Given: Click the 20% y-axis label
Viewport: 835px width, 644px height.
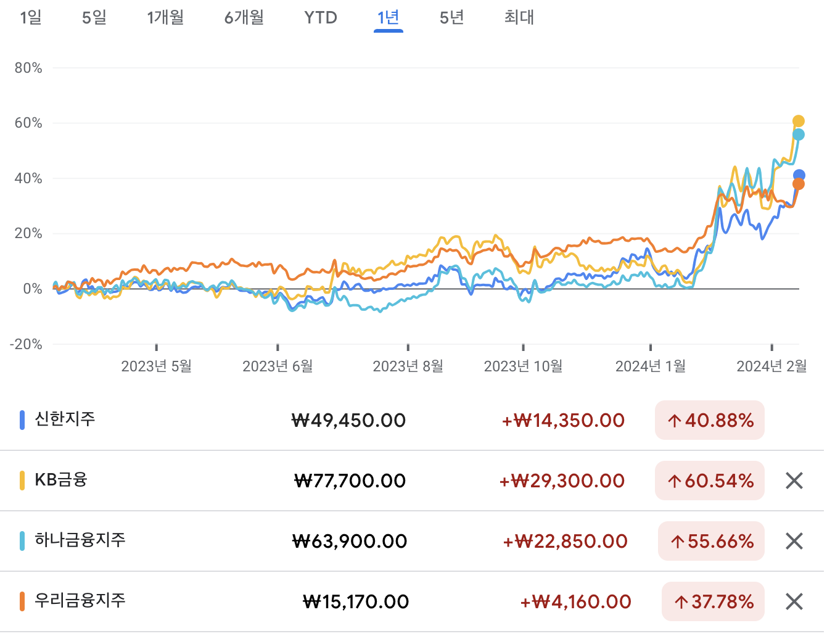Looking at the screenshot, I should (x=28, y=233).
